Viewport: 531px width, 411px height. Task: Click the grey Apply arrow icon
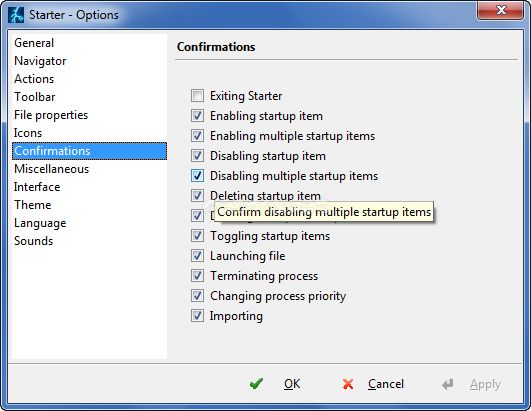tap(448, 384)
